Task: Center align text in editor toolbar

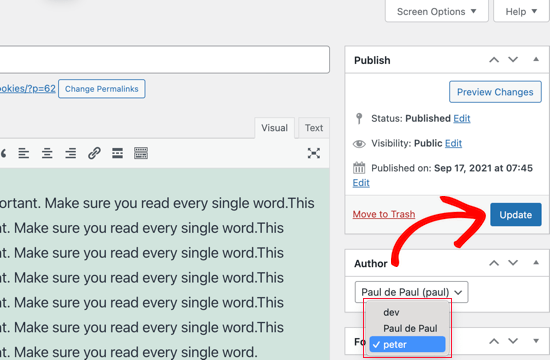Action: click(47, 153)
